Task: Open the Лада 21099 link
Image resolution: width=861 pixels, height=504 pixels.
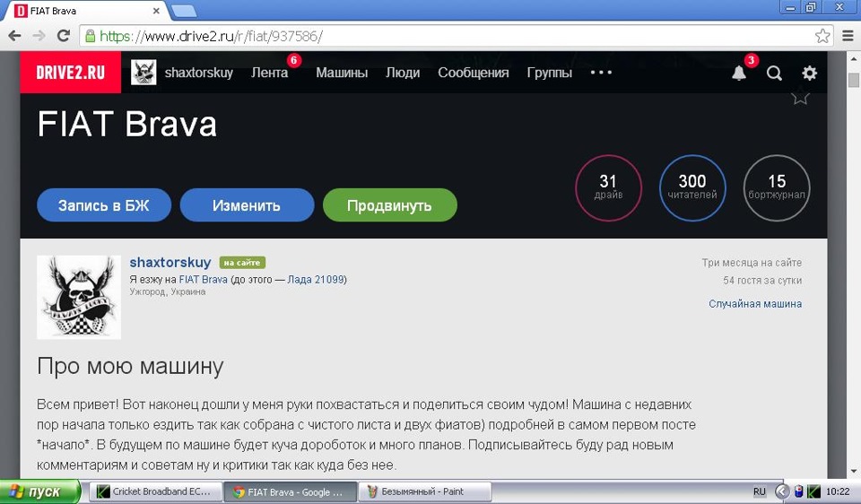Action: (x=316, y=280)
